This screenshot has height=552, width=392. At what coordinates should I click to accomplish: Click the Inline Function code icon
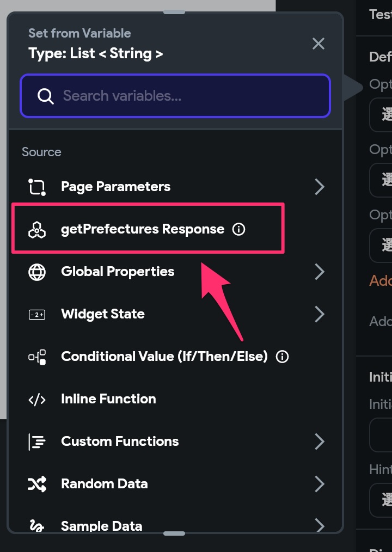(x=37, y=399)
